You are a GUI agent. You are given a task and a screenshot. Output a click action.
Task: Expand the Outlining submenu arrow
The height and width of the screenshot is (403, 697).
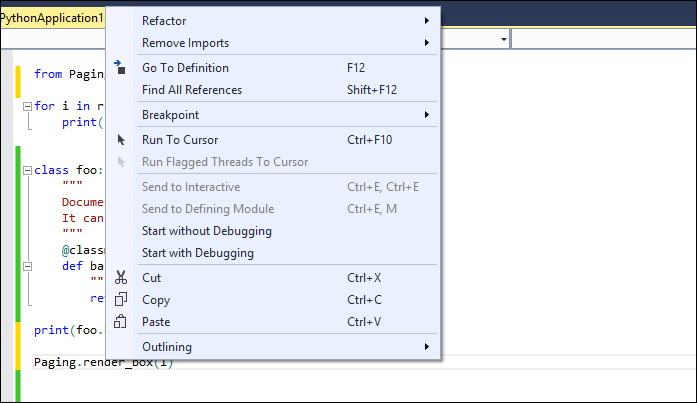pos(427,347)
